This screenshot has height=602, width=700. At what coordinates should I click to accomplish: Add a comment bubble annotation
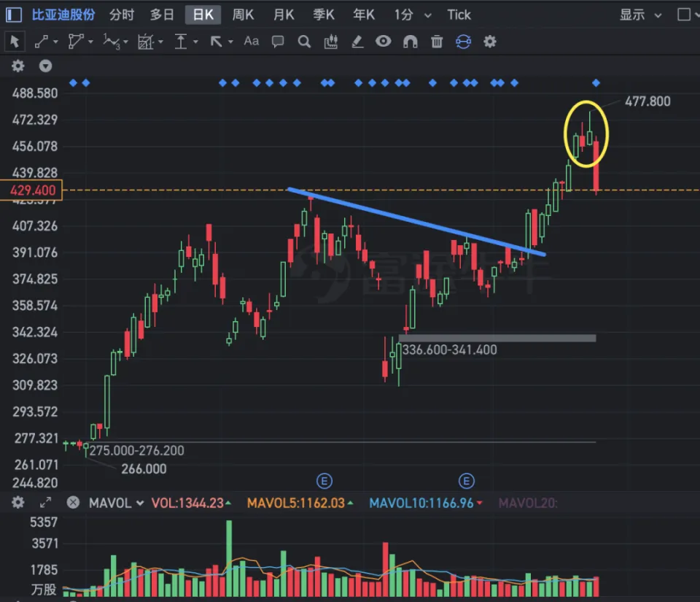pyautogui.click(x=278, y=42)
